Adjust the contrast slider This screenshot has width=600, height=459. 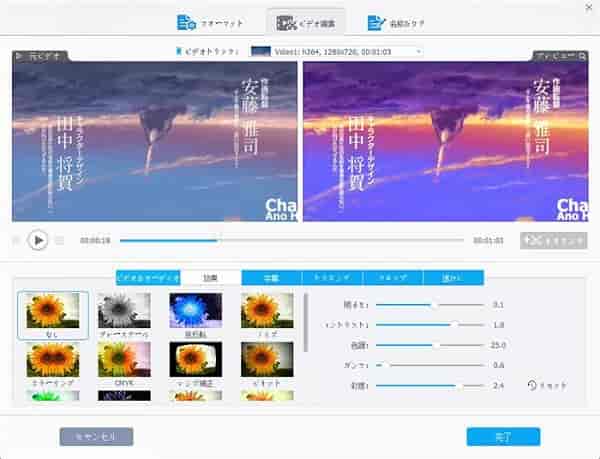430,325
